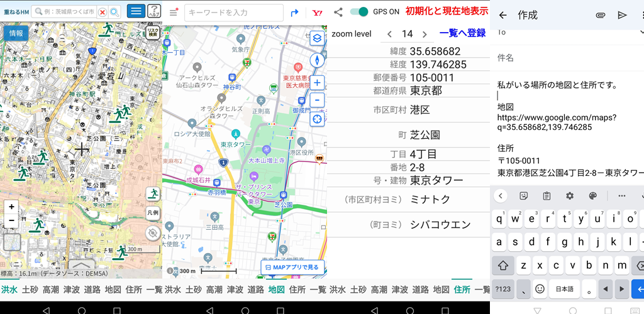This screenshot has height=314, width=644.
Task: Open the sticker icon in the keyboard toolbar
Action: point(523,195)
